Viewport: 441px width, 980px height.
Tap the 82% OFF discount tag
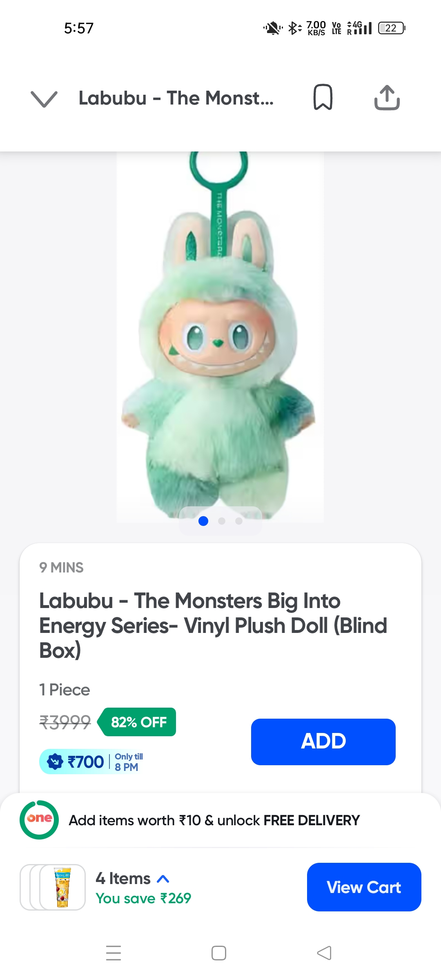point(138,722)
